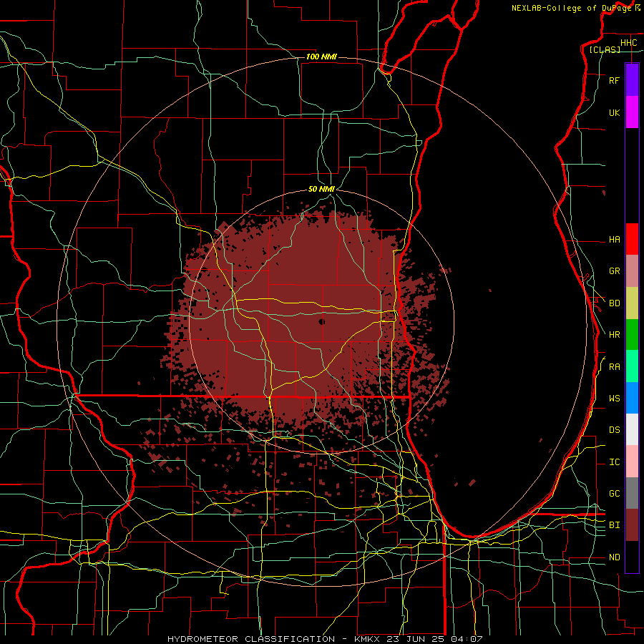644x644 pixels.
Task: Click the 04:07 time stamp
Action: point(467,639)
